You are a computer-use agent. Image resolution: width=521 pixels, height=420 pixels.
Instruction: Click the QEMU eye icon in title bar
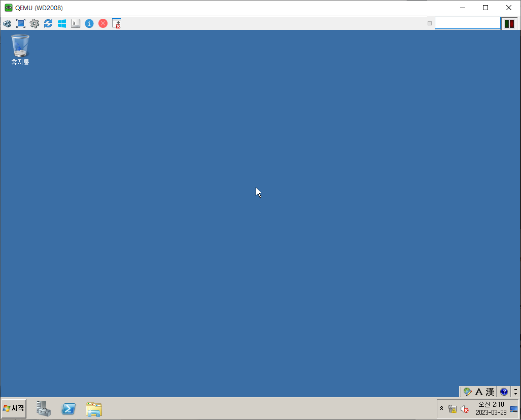[x=8, y=8]
